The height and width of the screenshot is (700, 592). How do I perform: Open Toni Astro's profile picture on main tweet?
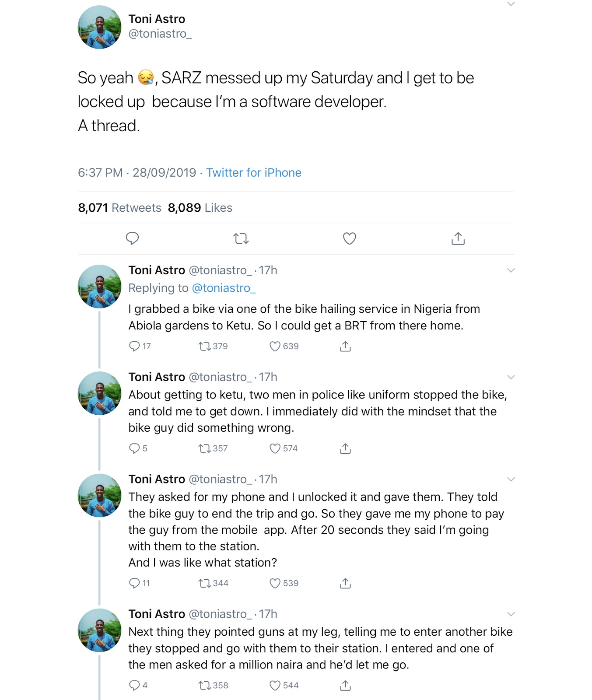[x=100, y=27]
